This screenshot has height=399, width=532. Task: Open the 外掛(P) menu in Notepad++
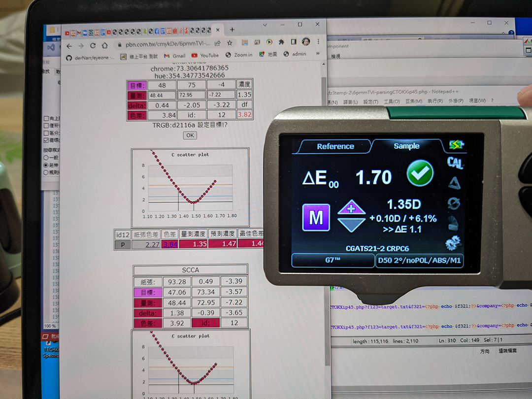point(456,101)
